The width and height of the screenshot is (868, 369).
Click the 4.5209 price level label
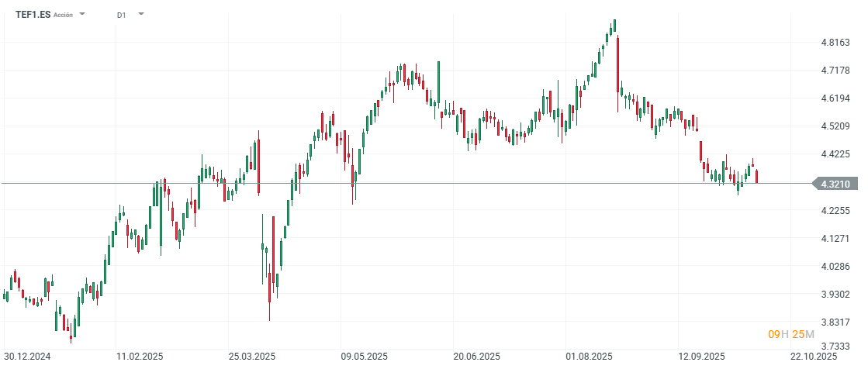(x=835, y=126)
